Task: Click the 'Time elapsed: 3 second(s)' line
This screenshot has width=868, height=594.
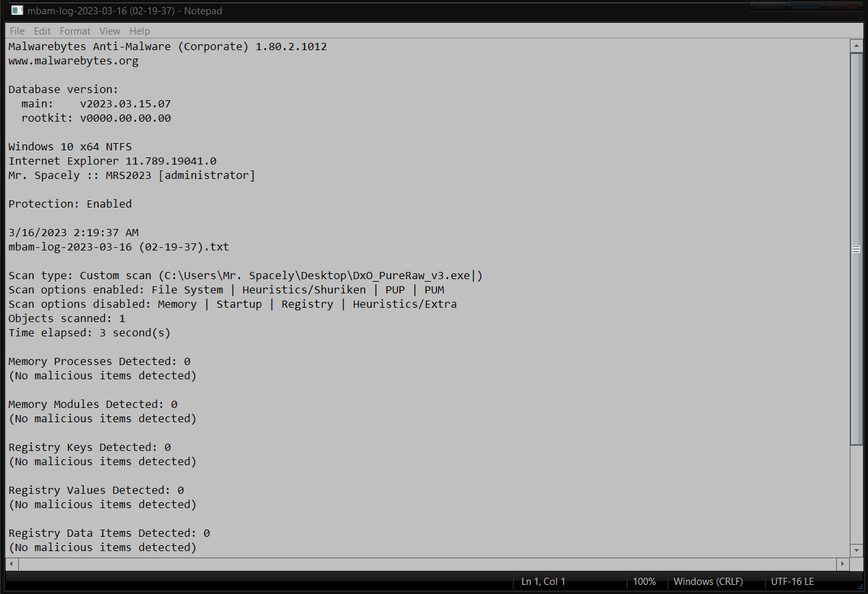Action: (x=90, y=333)
